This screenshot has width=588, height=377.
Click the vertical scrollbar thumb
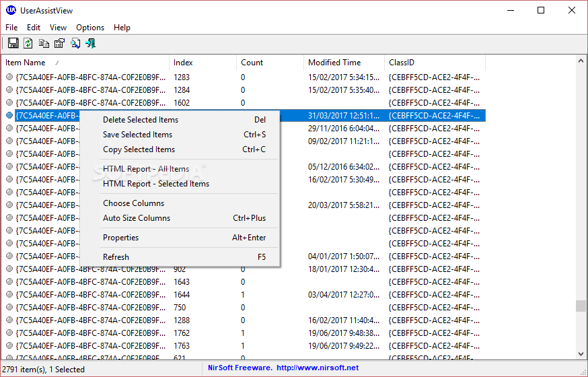(581, 306)
